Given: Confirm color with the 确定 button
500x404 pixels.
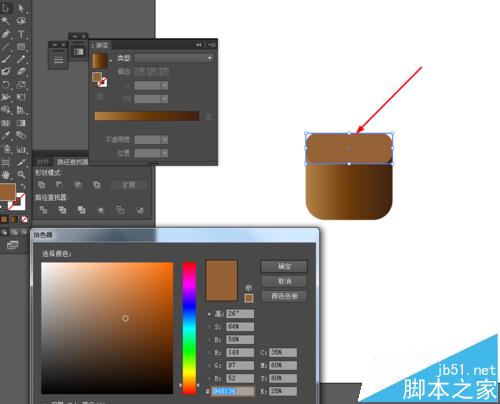Looking at the screenshot, I should click(284, 266).
